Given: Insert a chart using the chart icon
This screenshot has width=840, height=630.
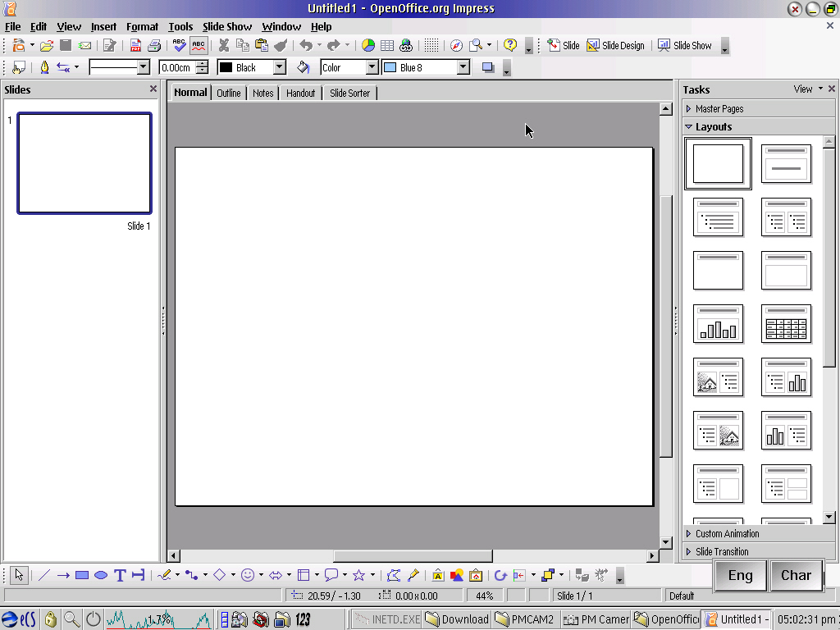Looking at the screenshot, I should pyautogui.click(x=368, y=46).
